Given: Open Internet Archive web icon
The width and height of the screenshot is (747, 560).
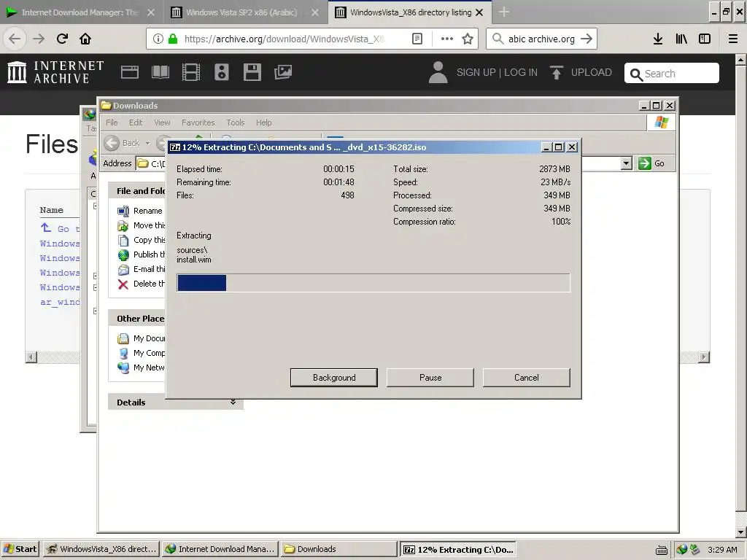Looking at the screenshot, I should point(130,72).
